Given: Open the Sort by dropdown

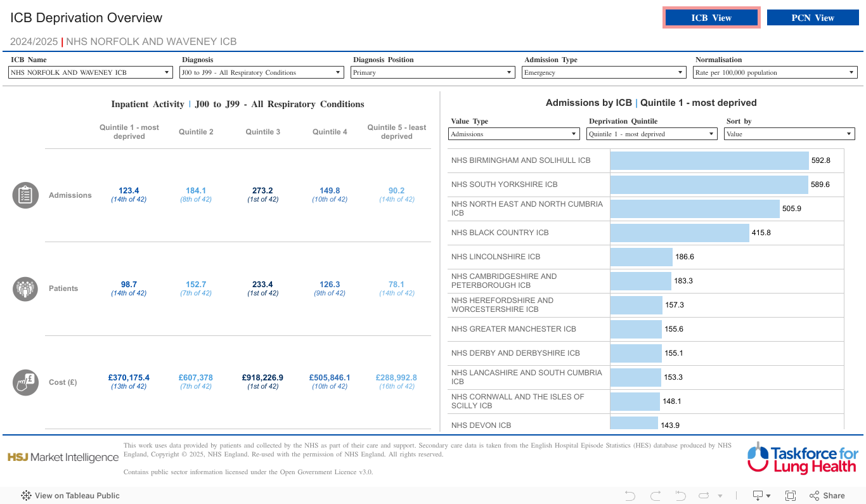Looking at the screenshot, I should 789,134.
